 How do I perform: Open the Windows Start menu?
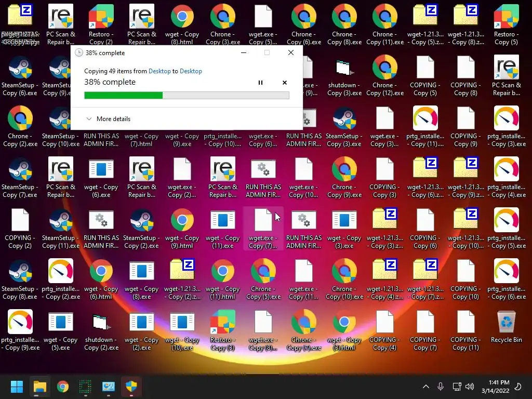[17, 387]
